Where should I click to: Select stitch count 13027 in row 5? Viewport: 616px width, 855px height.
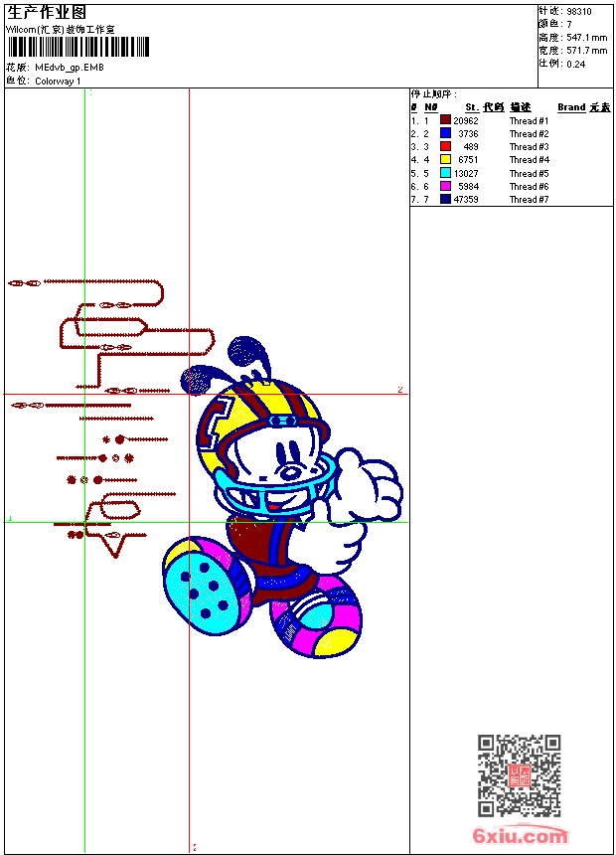tap(466, 174)
